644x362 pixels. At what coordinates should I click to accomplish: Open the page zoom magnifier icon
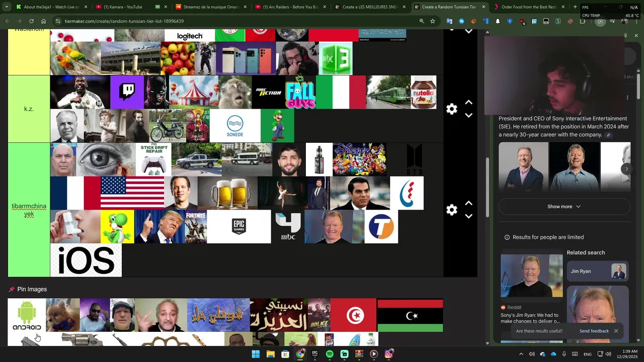422,21
